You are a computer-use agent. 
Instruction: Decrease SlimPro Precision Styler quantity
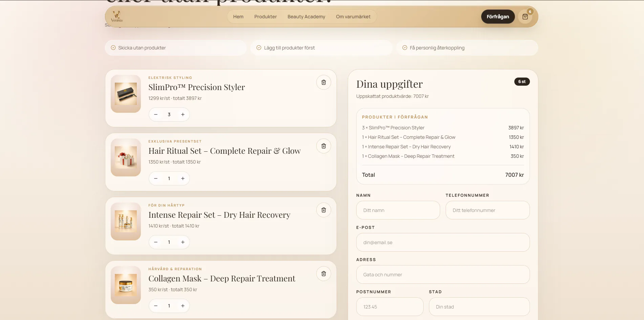click(156, 114)
